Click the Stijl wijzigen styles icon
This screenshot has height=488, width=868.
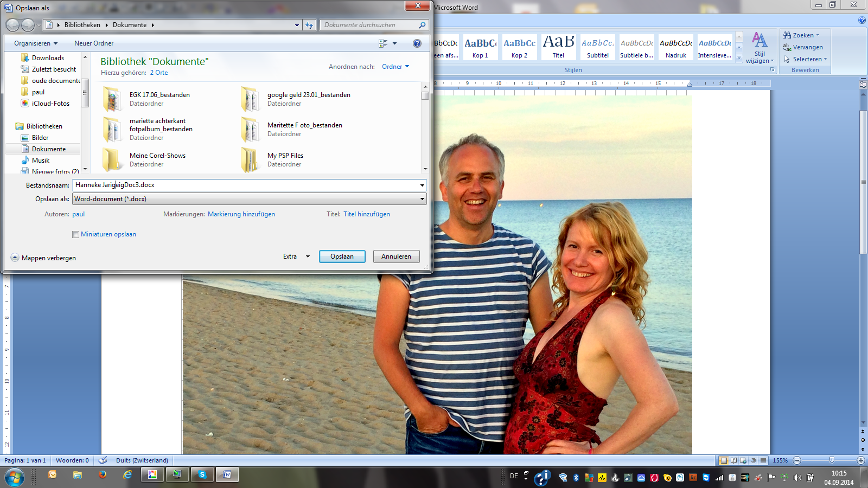pos(759,41)
